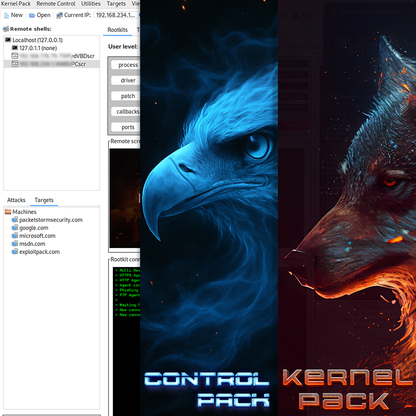The width and height of the screenshot is (416, 416).
Task: Click the Remote shells header icon
Action: (x=6, y=29)
